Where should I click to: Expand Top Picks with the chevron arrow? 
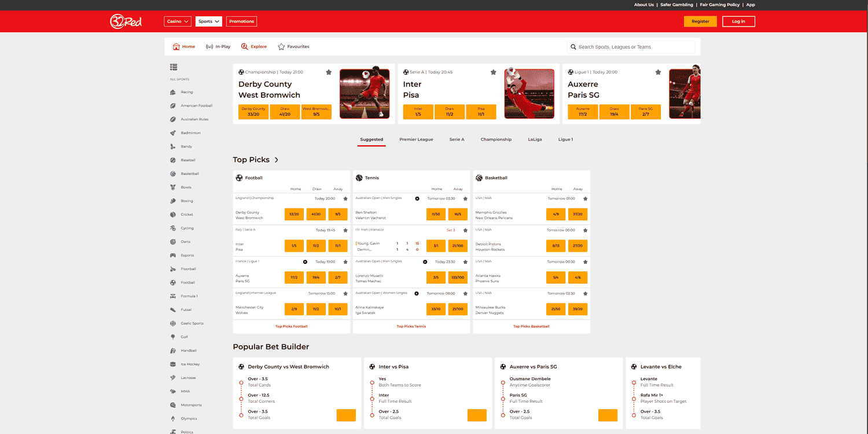(276, 160)
